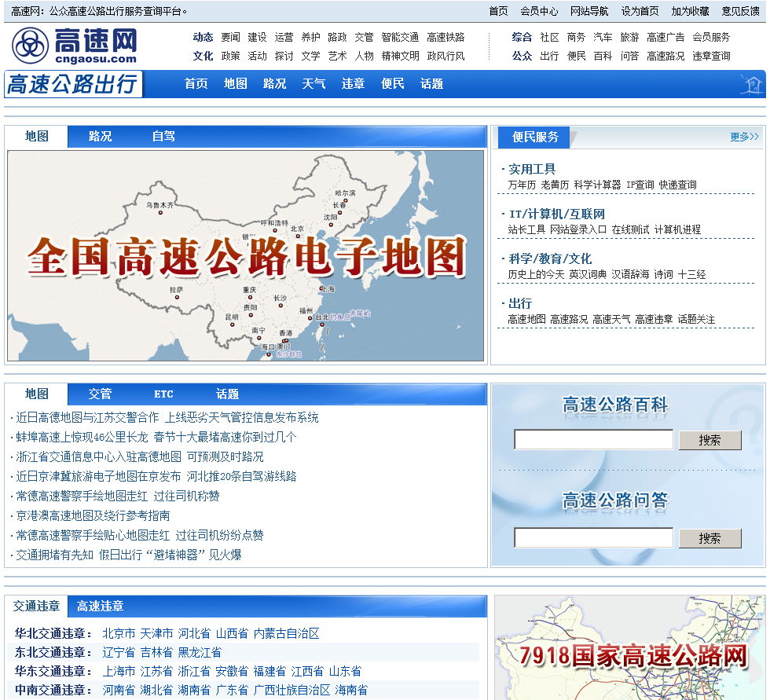Click the cngaosu.com 高速网 logo
The image size is (770, 700).
coord(75,46)
